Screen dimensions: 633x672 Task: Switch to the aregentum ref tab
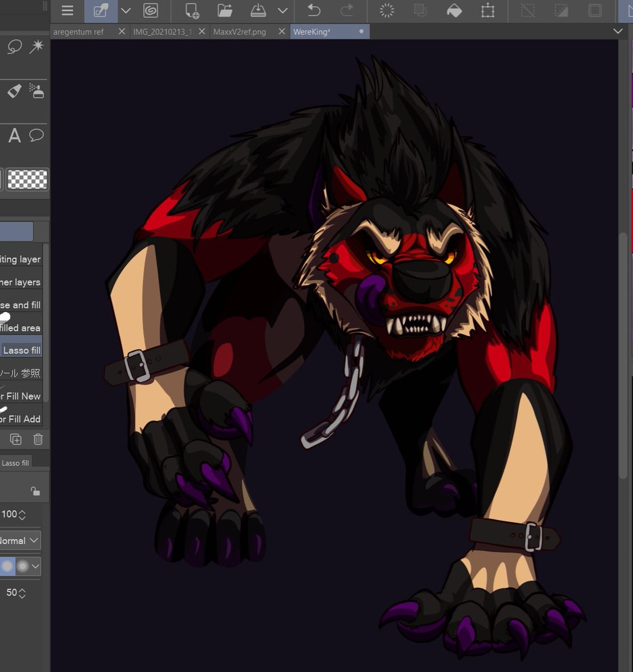point(78,31)
